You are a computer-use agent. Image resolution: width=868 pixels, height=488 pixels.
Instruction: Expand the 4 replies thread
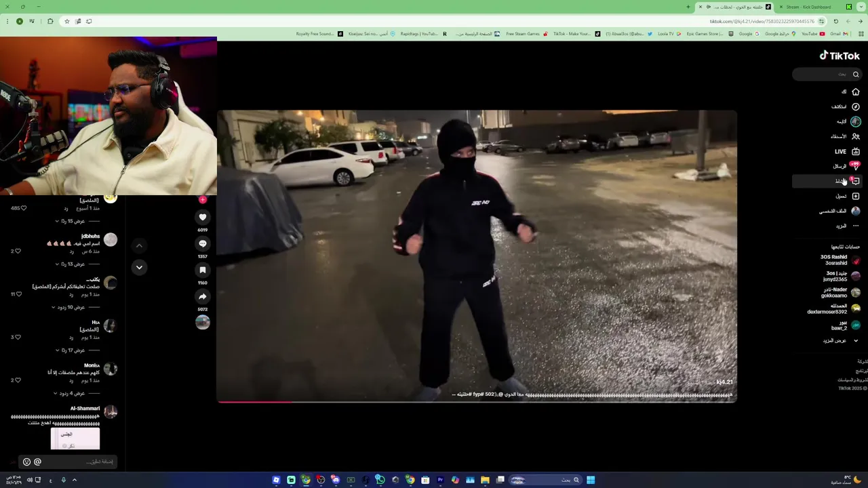click(70, 393)
